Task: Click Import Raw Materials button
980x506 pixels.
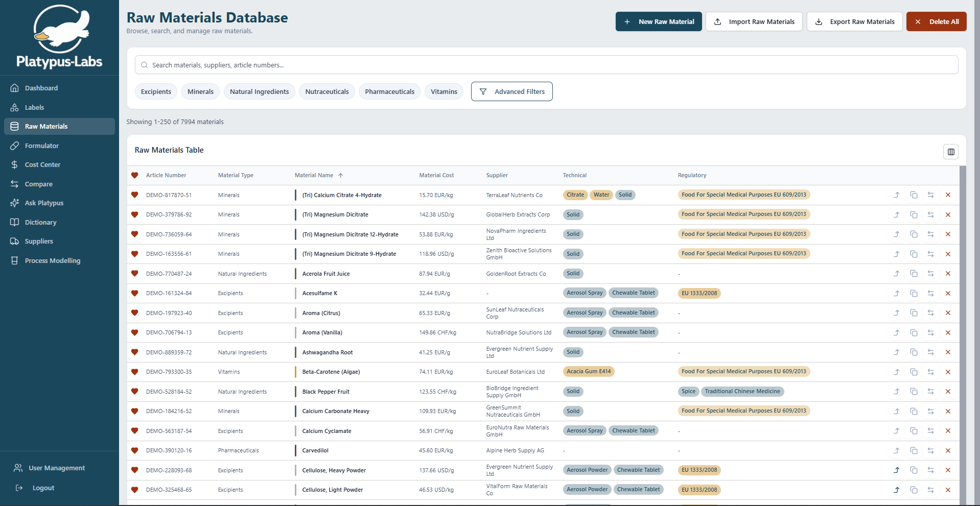Action: pyautogui.click(x=754, y=22)
